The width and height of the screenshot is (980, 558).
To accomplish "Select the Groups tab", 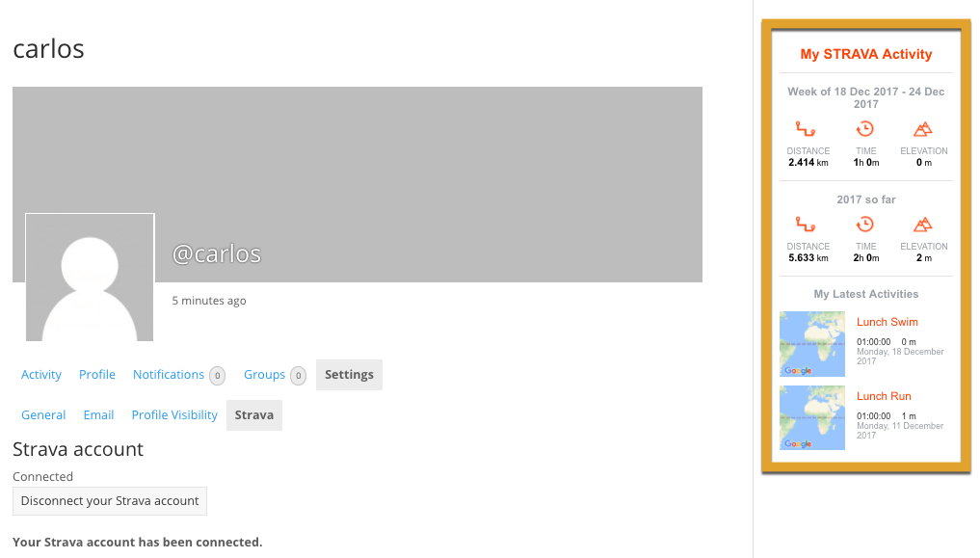I will coord(264,375).
